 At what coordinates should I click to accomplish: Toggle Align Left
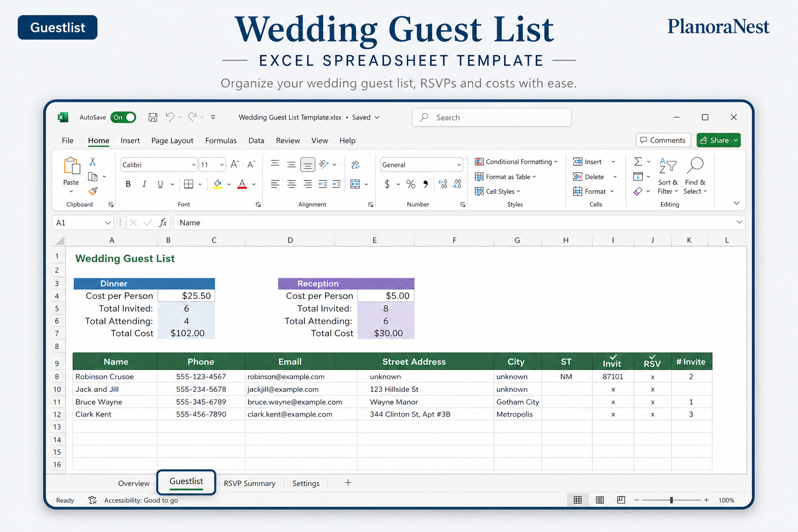click(275, 184)
